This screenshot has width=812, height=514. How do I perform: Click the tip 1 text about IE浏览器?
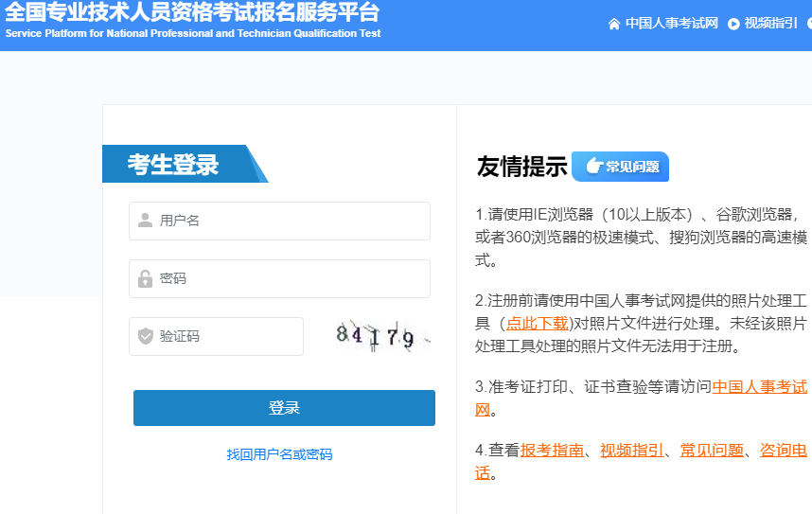(x=641, y=238)
